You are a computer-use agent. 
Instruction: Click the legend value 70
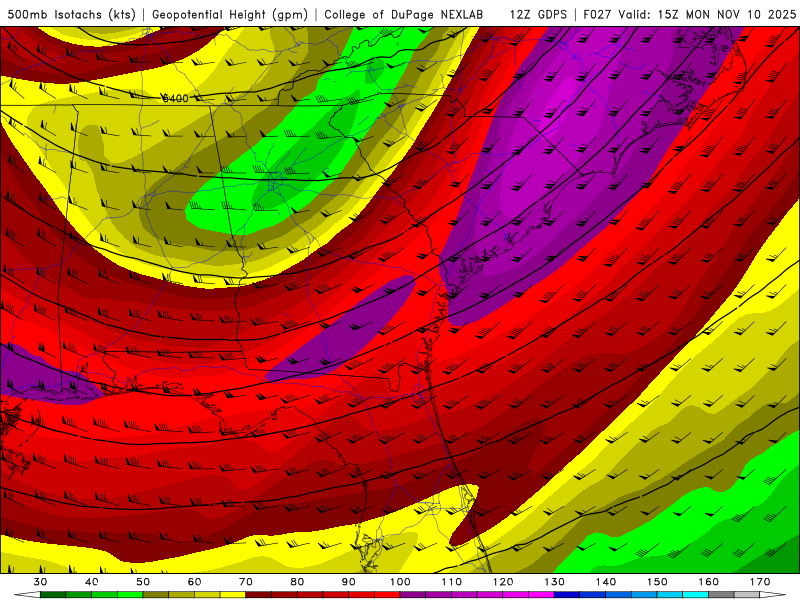coord(246,582)
